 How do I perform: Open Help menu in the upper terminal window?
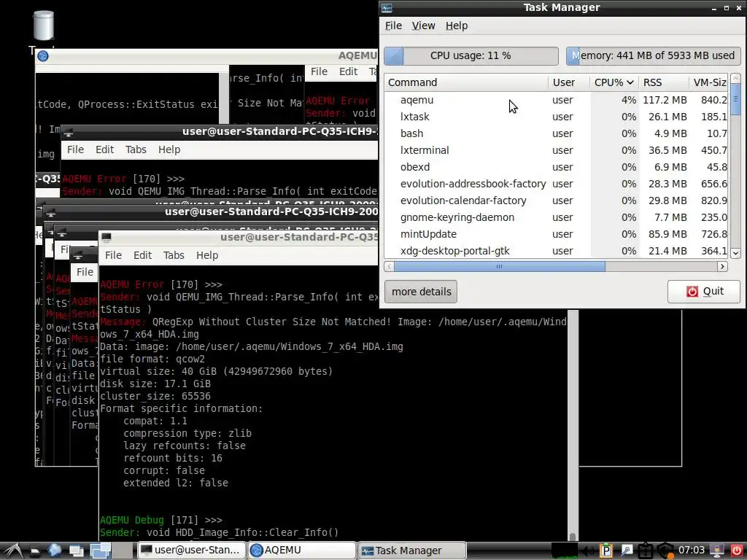(169, 149)
